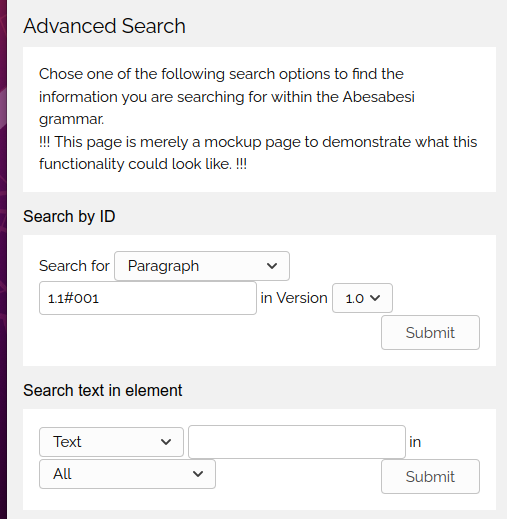Screen dimensions: 507x519
Task: Click the 'in' label after the text field
Action: (415, 442)
